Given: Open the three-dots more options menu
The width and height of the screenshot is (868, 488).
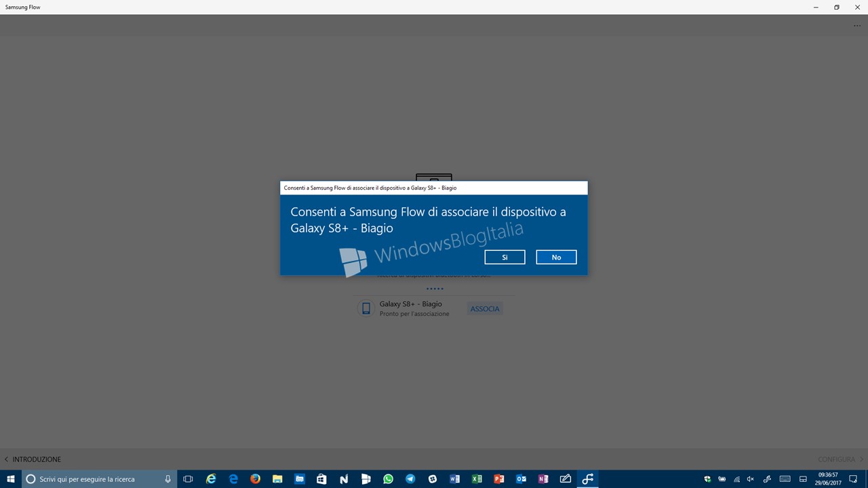Looking at the screenshot, I should [857, 26].
